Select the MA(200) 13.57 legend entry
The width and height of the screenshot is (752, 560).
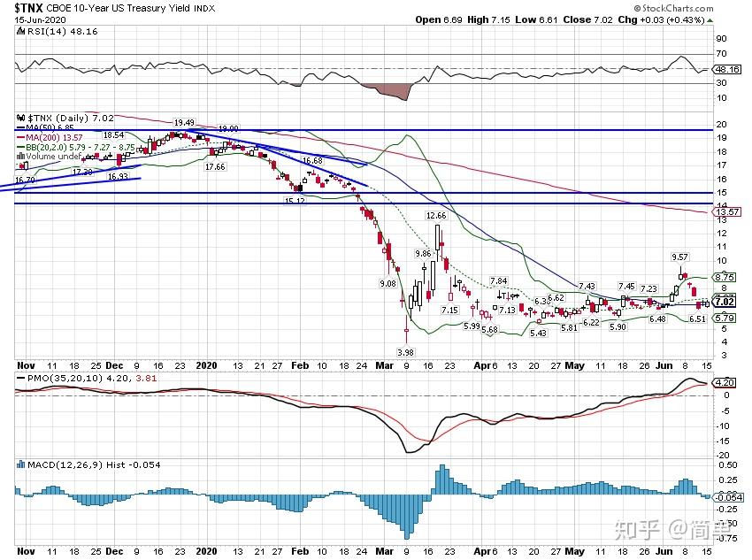[50, 138]
